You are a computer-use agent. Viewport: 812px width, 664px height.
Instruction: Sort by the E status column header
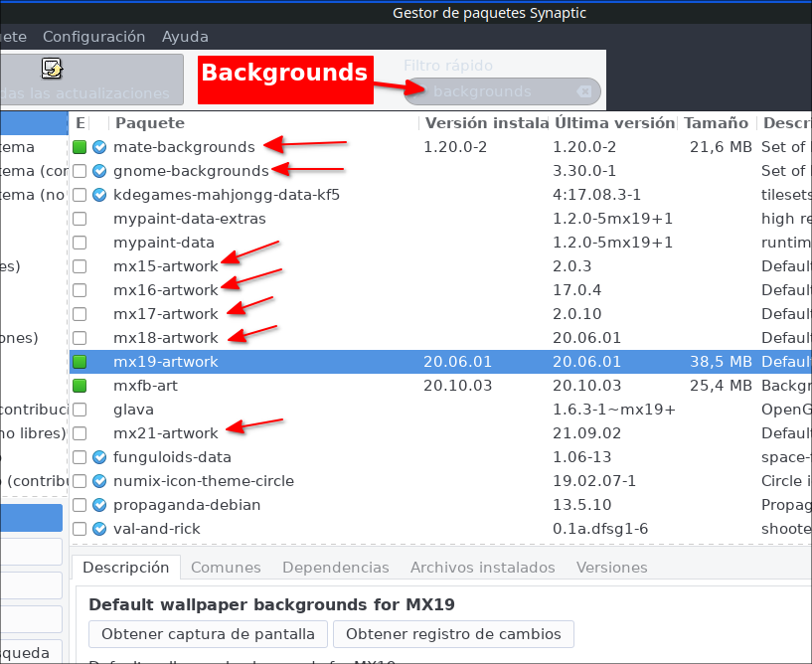(x=81, y=123)
